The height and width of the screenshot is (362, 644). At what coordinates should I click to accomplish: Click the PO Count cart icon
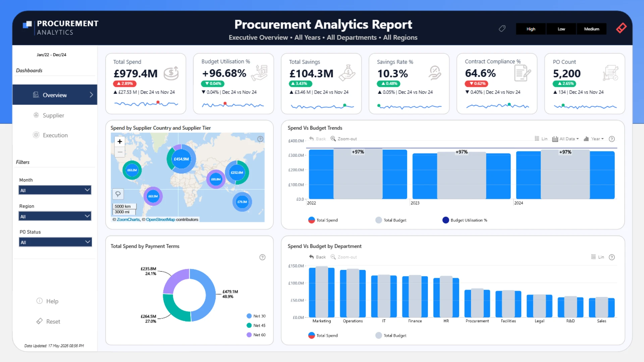610,73
